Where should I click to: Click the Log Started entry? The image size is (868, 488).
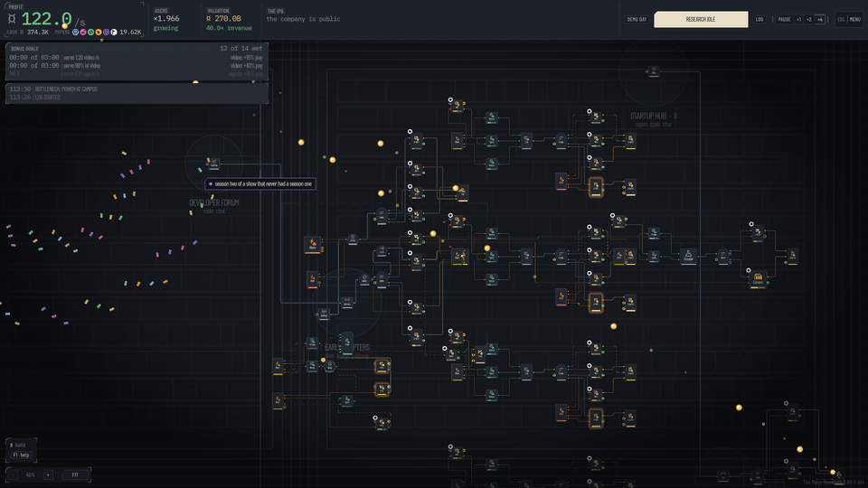click(137, 98)
